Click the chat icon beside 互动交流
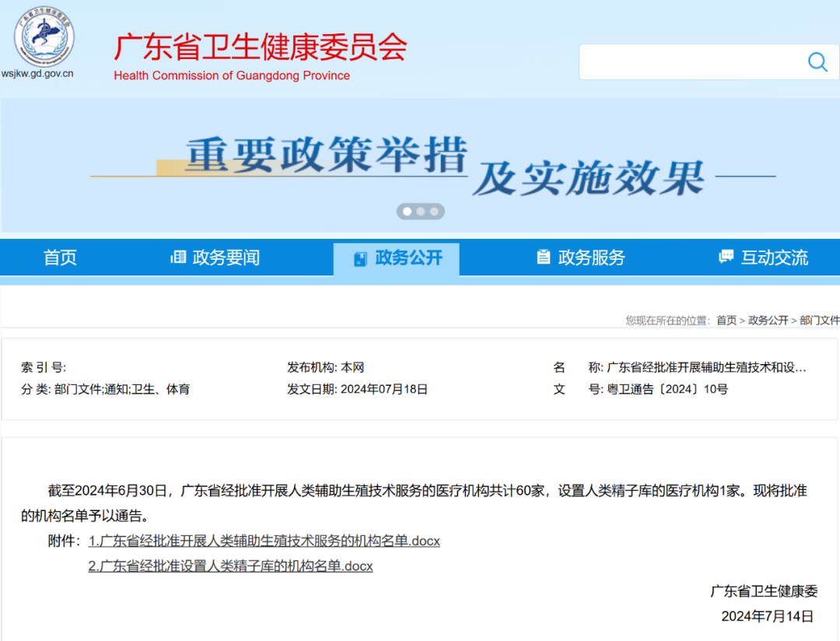This screenshot has height=641, width=840. [x=726, y=257]
